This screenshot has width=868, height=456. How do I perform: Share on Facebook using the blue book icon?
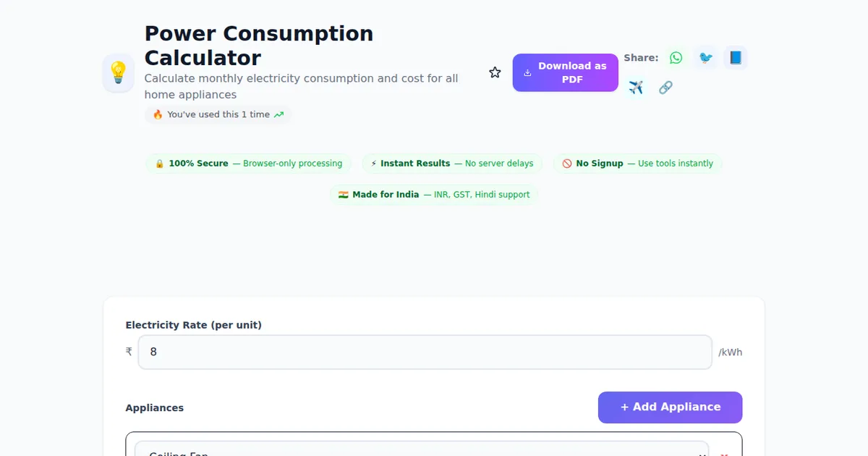pyautogui.click(x=735, y=58)
